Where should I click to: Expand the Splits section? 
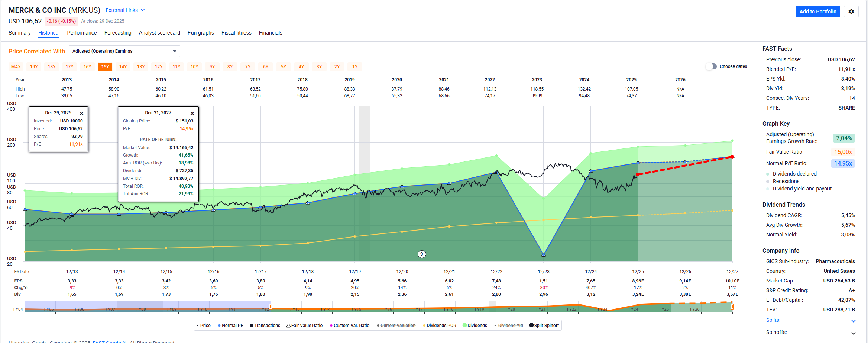click(853, 321)
